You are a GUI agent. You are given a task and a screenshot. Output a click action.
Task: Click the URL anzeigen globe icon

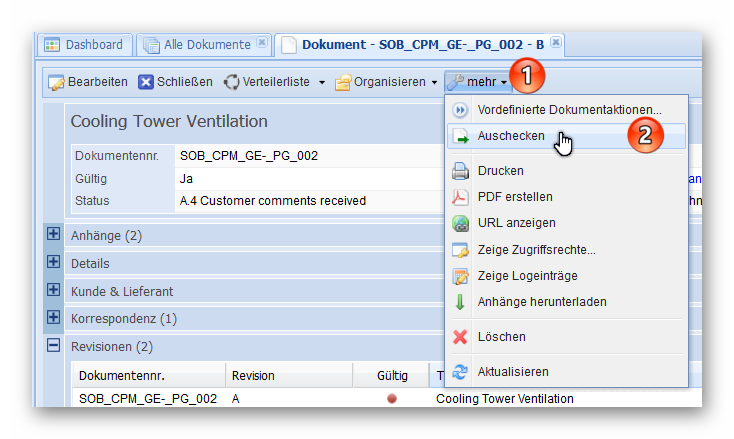460,223
